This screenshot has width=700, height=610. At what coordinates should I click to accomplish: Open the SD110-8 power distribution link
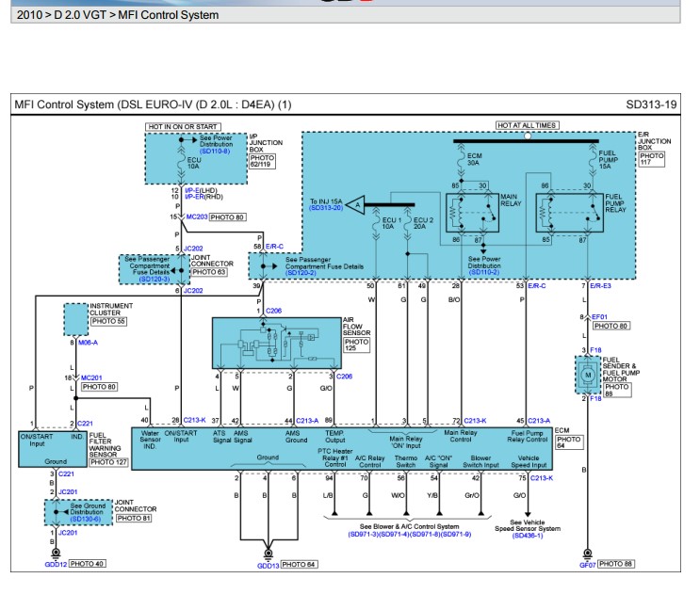pos(214,151)
